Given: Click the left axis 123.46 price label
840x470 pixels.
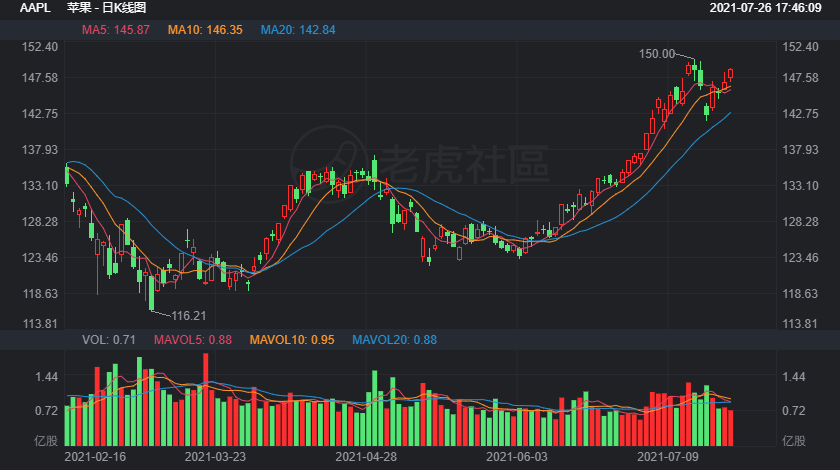Looking at the screenshot, I should (40, 257).
